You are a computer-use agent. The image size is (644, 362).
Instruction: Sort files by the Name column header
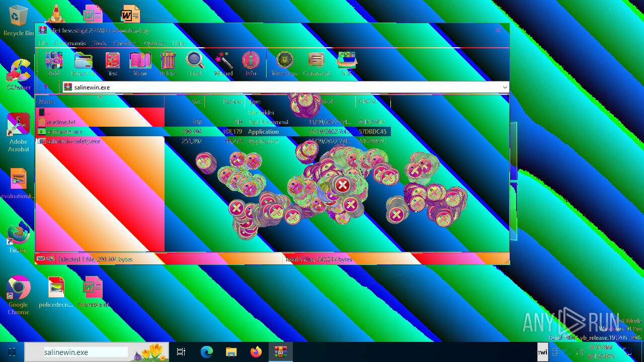point(100,101)
